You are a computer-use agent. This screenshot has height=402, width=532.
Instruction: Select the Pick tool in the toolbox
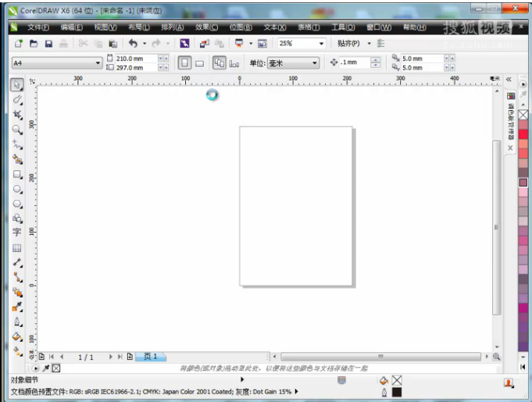coord(17,84)
